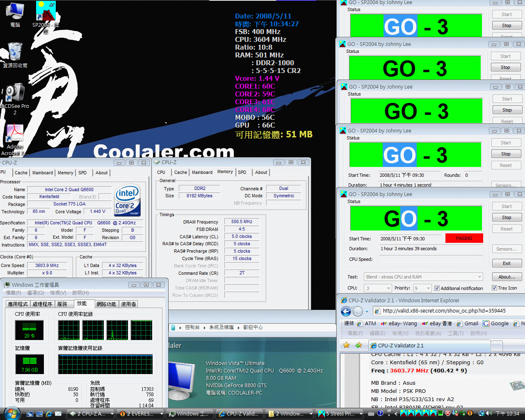Click the CPU 使用率 29% gauge
Viewport: 525px width, 420px height.
click(x=29, y=330)
